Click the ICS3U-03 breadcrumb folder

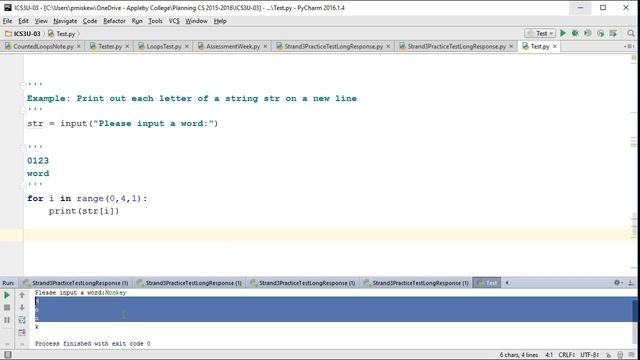[x=23, y=33]
